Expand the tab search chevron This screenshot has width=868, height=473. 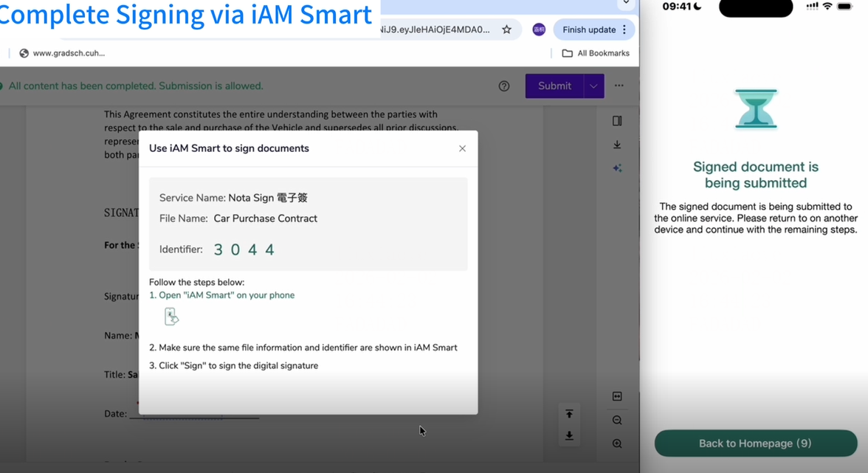tap(626, 3)
